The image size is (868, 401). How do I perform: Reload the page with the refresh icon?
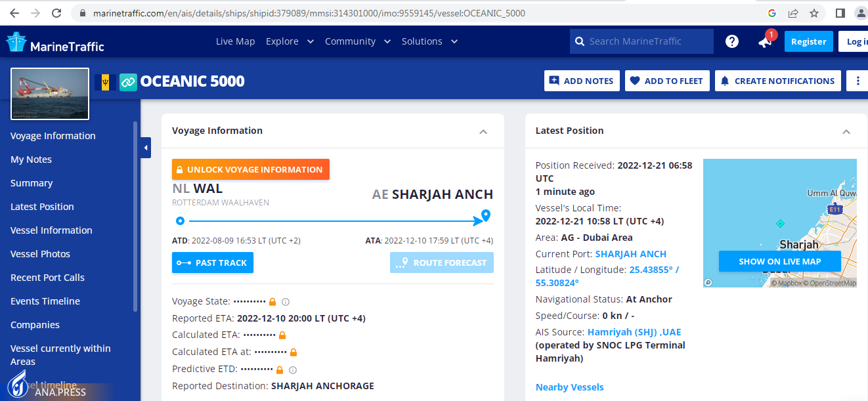tap(56, 13)
